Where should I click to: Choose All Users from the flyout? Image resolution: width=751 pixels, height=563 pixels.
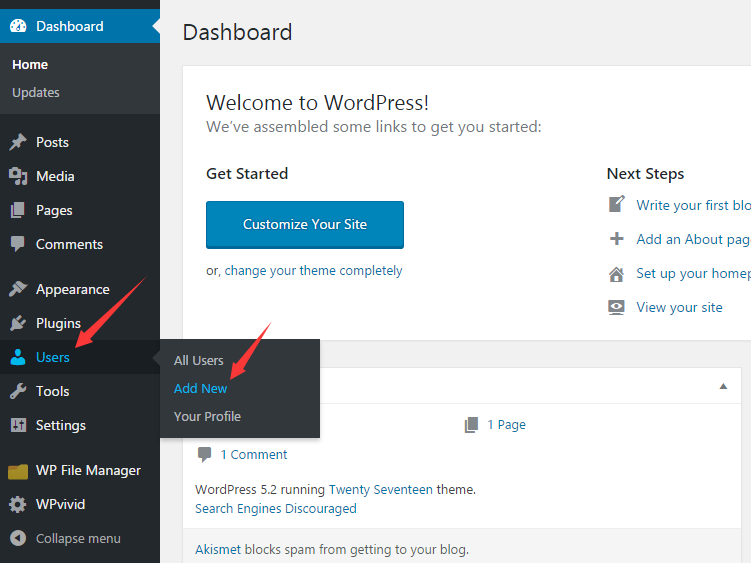pos(199,360)
